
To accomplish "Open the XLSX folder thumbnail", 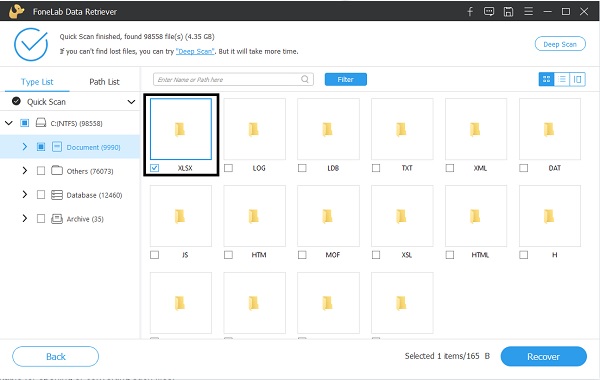I will [x=181, y=129].
